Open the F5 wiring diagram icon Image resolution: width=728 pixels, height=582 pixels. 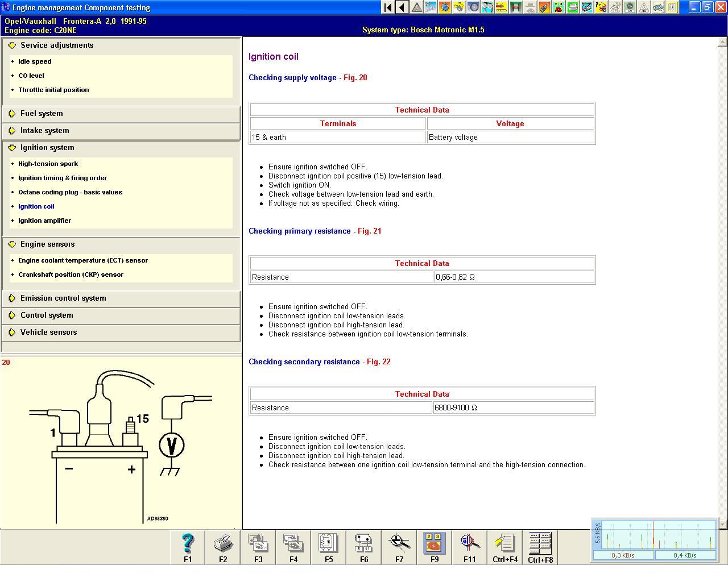pos(329,547)
